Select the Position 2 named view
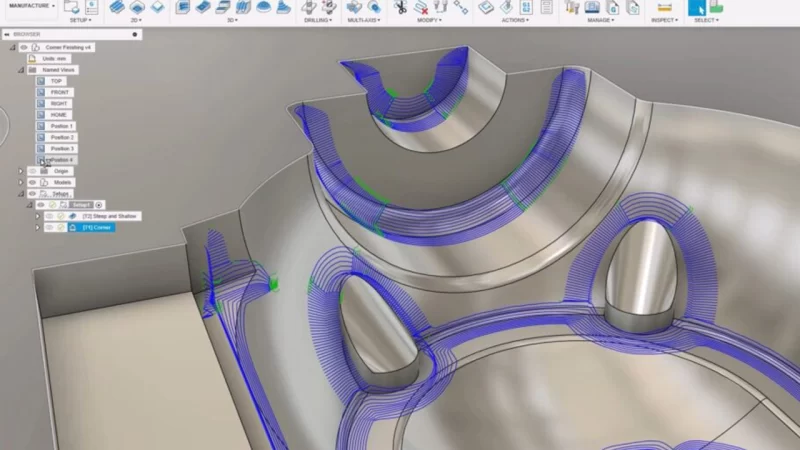Viewport: 800px width, 450px height. point(56,137)
